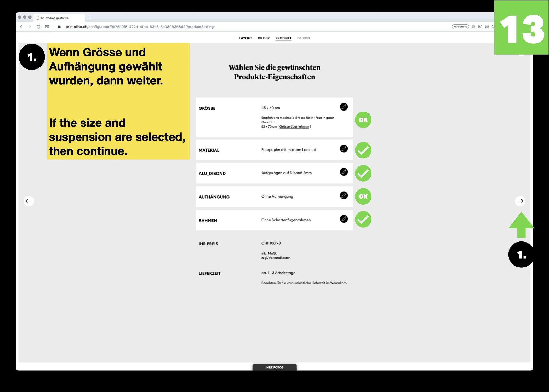Edit the Grösse size setting
This screenshot has height=392, width=549.
coord(344,107)
